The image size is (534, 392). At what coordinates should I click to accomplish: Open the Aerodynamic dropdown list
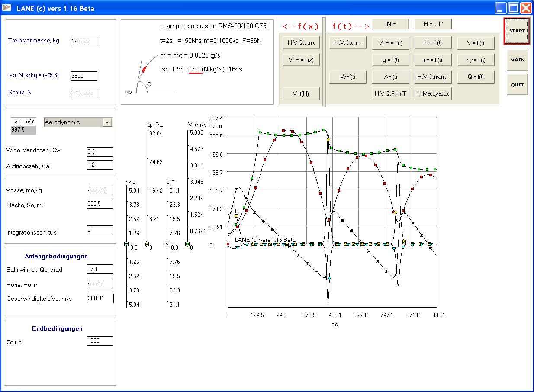(107, 122)
